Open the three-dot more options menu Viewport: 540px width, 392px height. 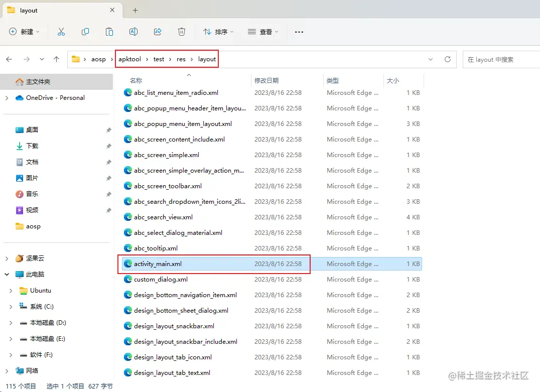pyautogui.click(x=299, y=32)
